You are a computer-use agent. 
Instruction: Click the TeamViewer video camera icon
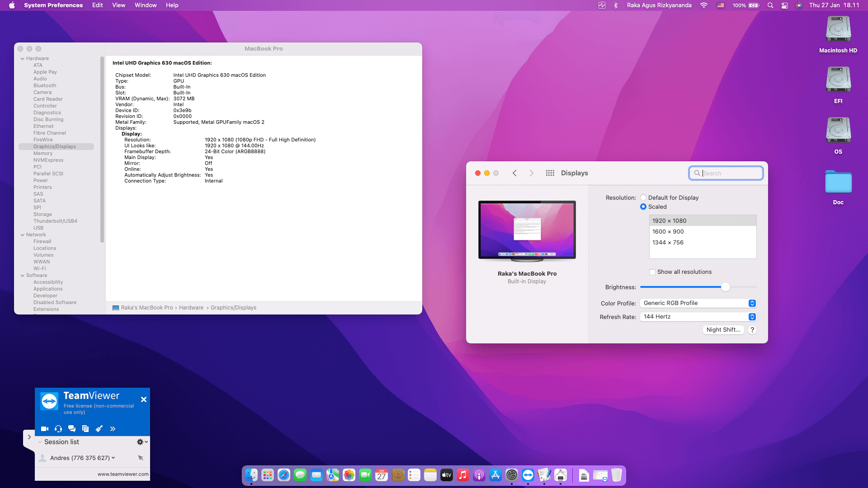[44, 429]
